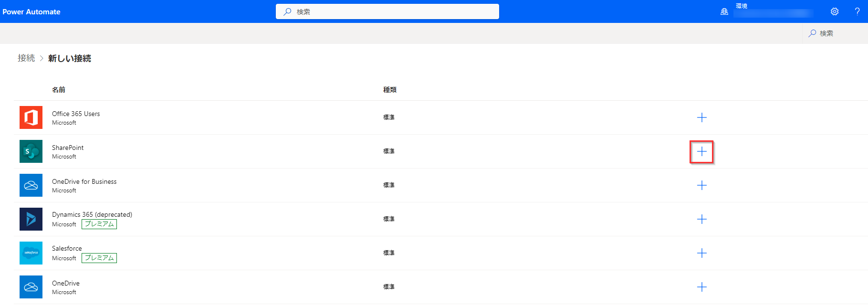Add Dynamics 365 (deprecated) connection via plus
Screen dimensions: 868x307
[701, 219]
